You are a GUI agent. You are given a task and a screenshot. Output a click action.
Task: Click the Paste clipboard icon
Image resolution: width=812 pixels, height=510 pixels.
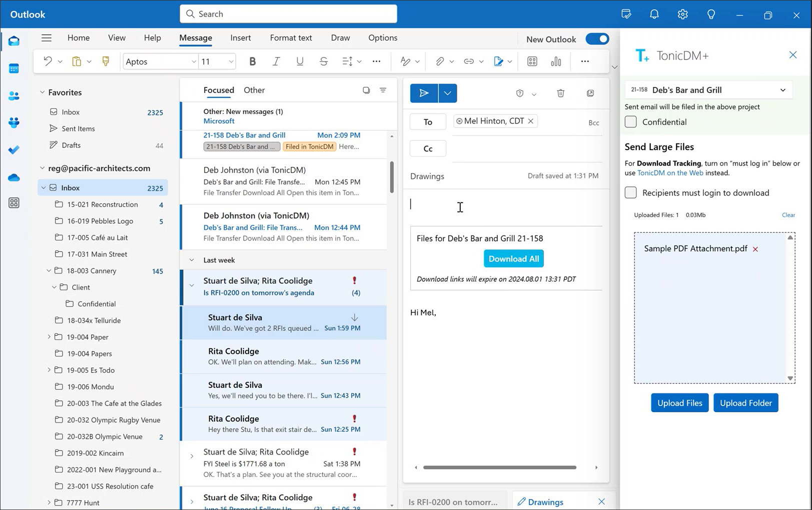coord(77,61)
